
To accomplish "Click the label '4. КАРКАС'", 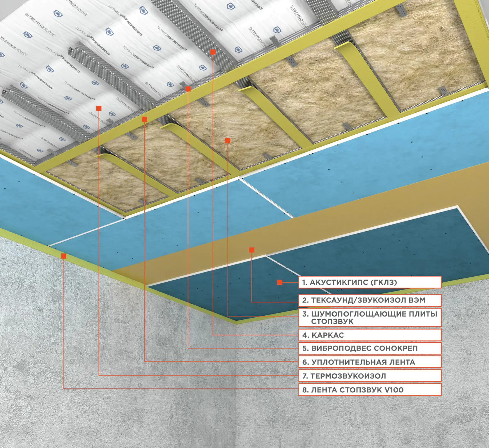I will [x=370, y=335].
